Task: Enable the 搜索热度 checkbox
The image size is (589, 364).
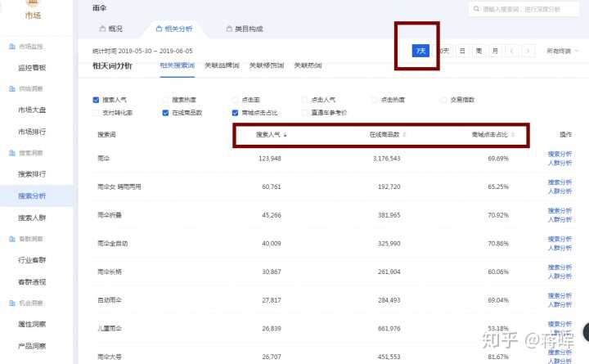Action: tap(165, 100)
